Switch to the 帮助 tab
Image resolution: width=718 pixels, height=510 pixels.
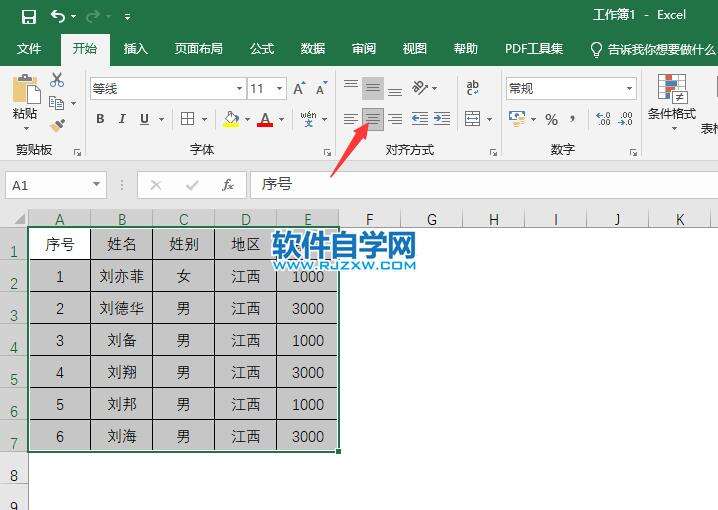tap(465, 49)
